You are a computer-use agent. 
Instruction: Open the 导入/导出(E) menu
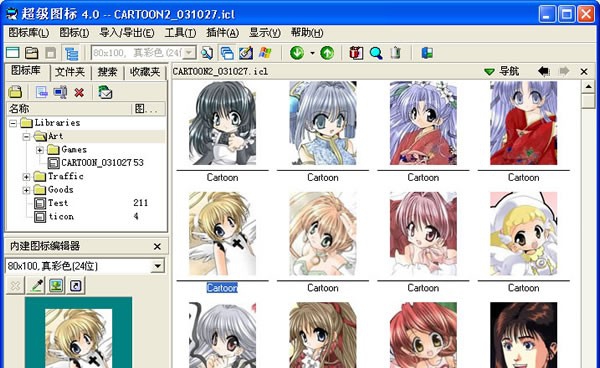tap(127, 33)
